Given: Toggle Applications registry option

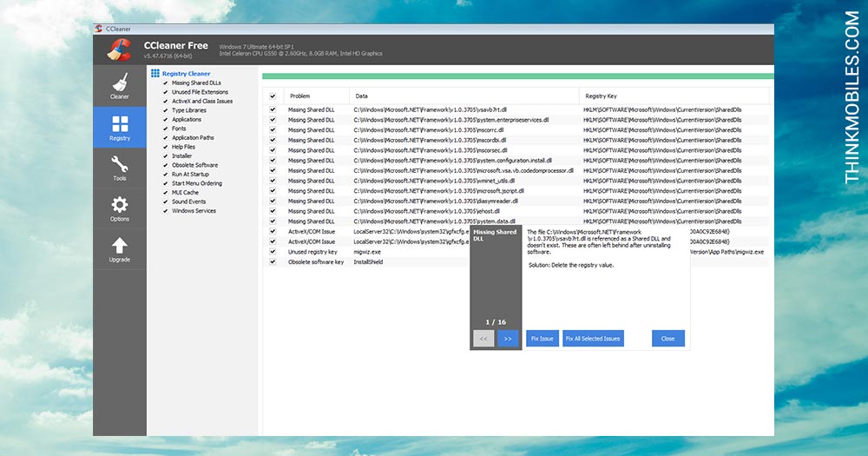Looking at the screenshot, I should coord(166,120).
